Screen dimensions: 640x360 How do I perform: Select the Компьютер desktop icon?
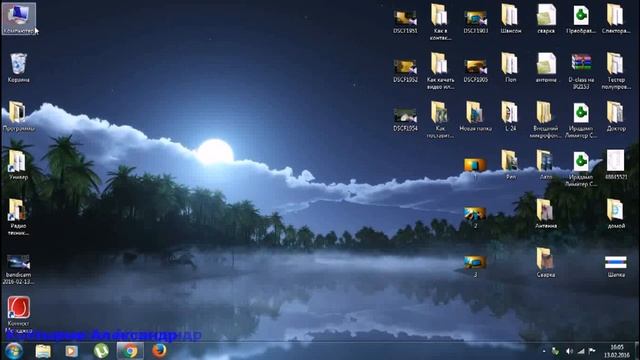point(18,19)
